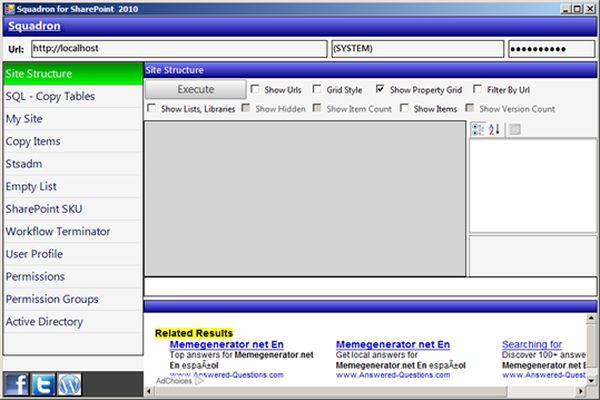
Task: Open SQL - Copy Tables module
Action: pyautogui.click(x=73, y=96)
